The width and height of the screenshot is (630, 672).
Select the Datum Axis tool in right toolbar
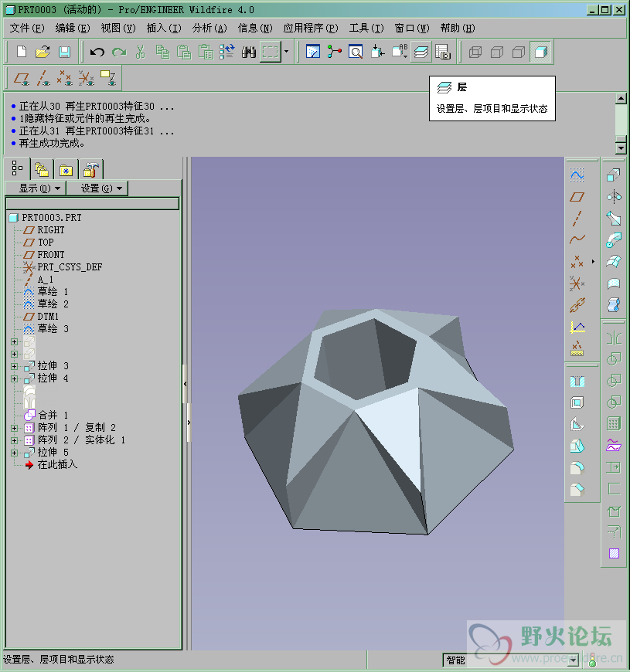click(x=577, y=218)
